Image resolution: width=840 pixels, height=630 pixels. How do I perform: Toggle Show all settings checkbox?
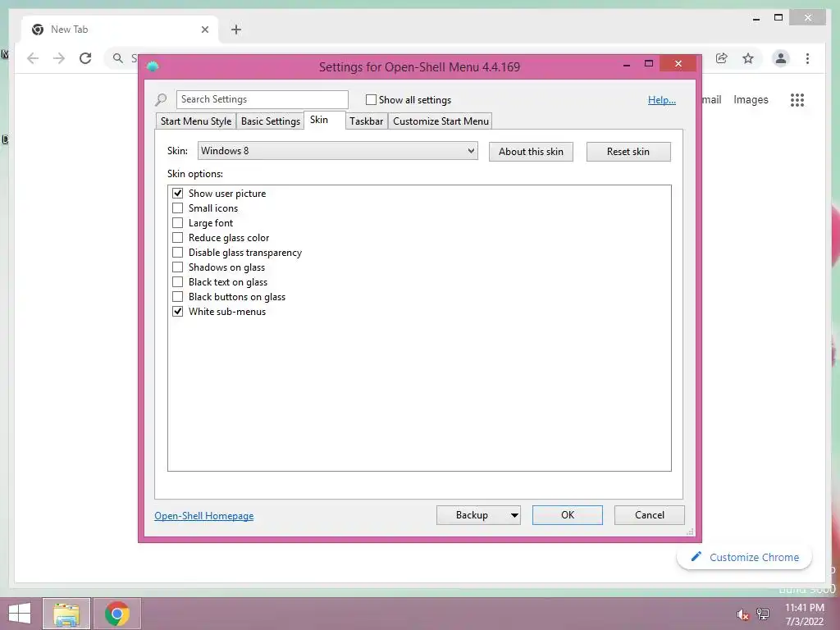(371, 99)
